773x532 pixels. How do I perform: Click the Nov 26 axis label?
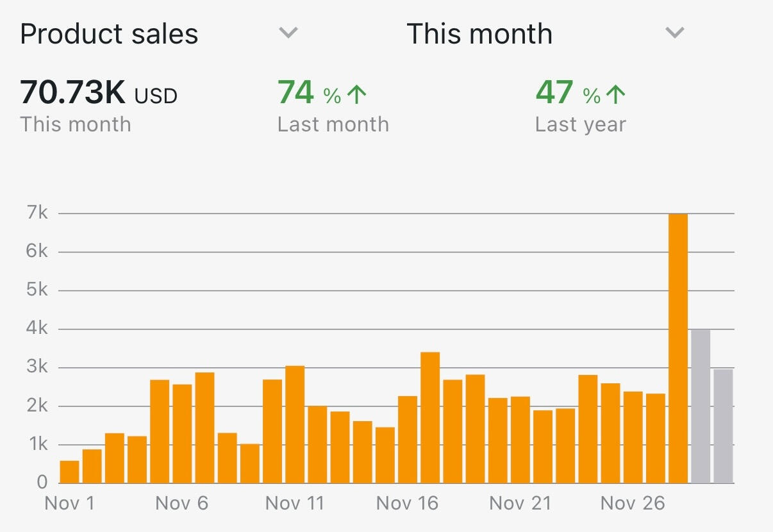click(x=633, y=503)
